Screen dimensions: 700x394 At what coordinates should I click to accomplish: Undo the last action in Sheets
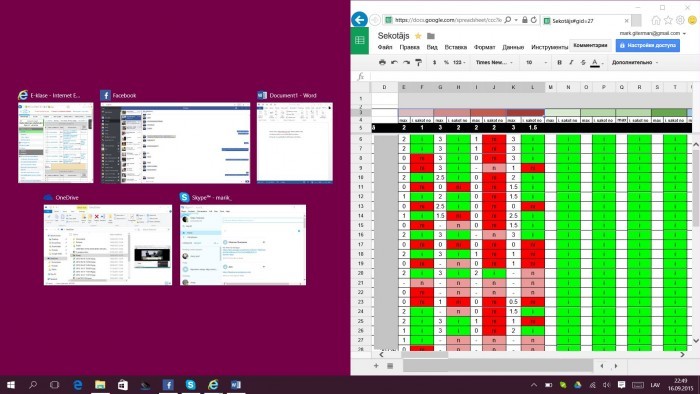(394, 62)
